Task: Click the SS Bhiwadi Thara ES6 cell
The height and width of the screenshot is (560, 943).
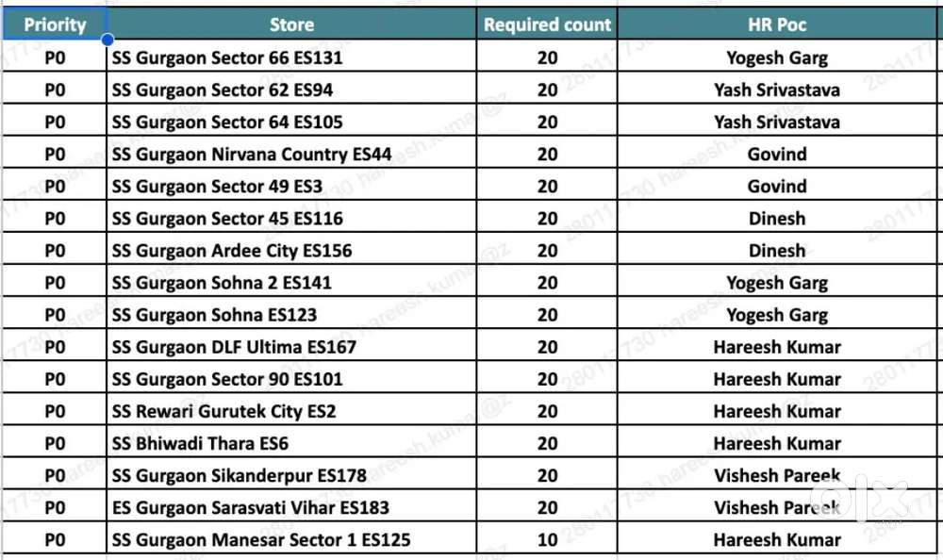Action: click(200, 443)
